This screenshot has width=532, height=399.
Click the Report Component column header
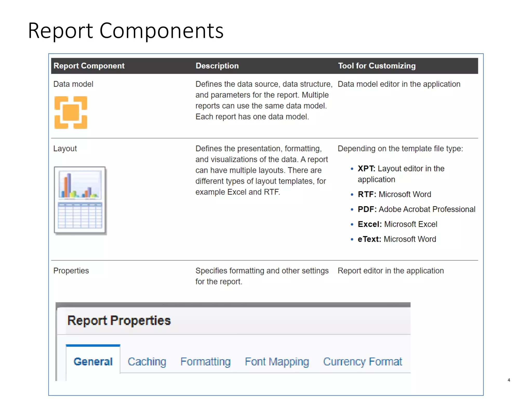pos(89,66)
